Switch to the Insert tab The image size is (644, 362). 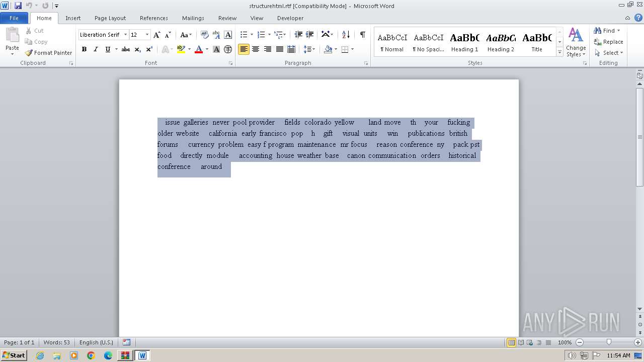click(73, 18)
